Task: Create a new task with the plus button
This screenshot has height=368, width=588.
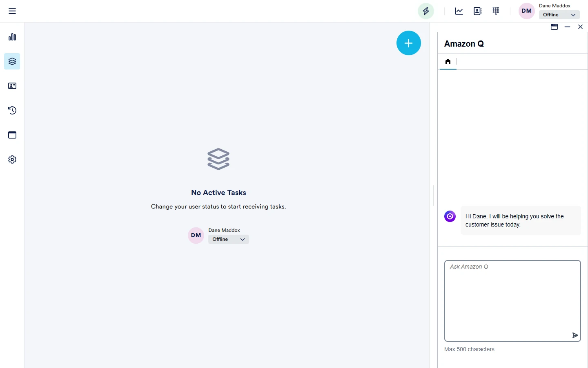Action: pos(409,43)
